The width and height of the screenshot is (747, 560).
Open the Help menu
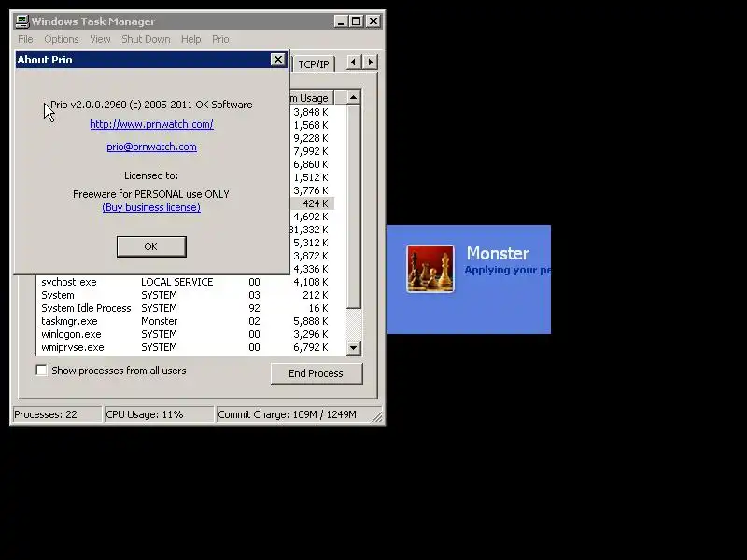pos(190,39)
